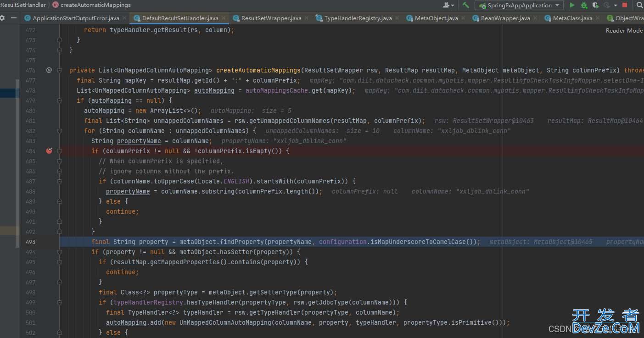
Task: Click the @ gutter icon at line 476
Action: point(49,70)
